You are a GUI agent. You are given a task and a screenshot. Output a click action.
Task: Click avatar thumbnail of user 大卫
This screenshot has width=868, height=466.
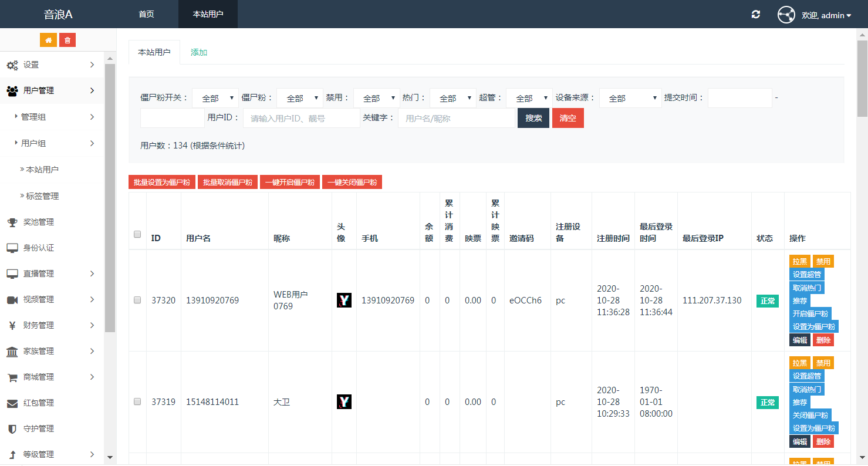(344, 402)
